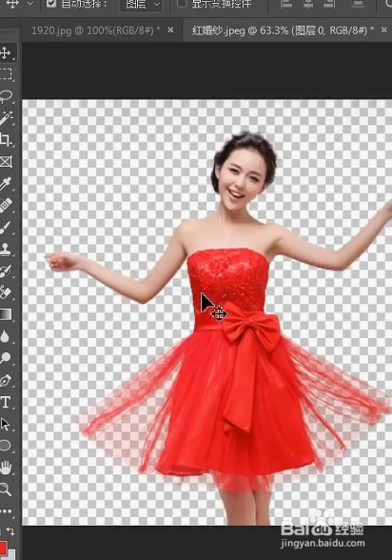Enable the 显示变换控件 checkbox
Viewport: 392px width, 560px height.
click(182, 4)
